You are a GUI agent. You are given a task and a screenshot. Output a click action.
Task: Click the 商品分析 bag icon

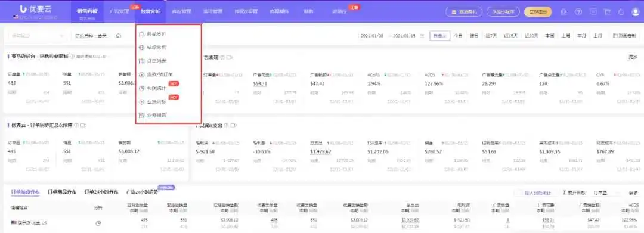[142, 33]
